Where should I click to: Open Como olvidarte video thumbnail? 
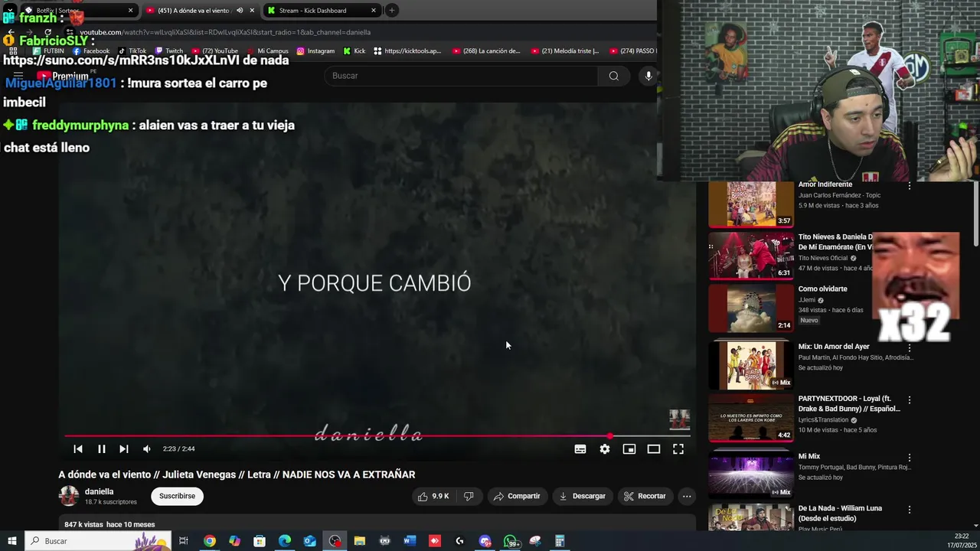[x=751, y=308]
